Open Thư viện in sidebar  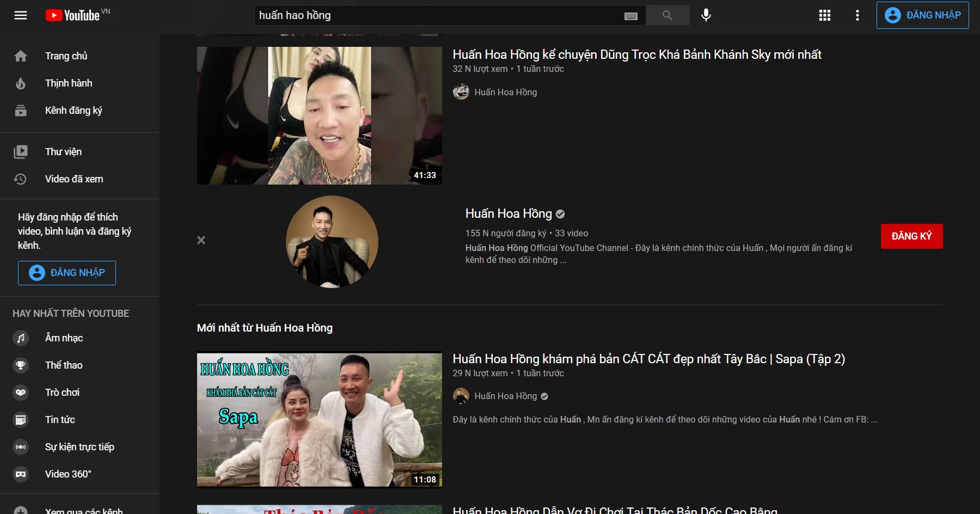pyautogui.click(x=79, y=152)
